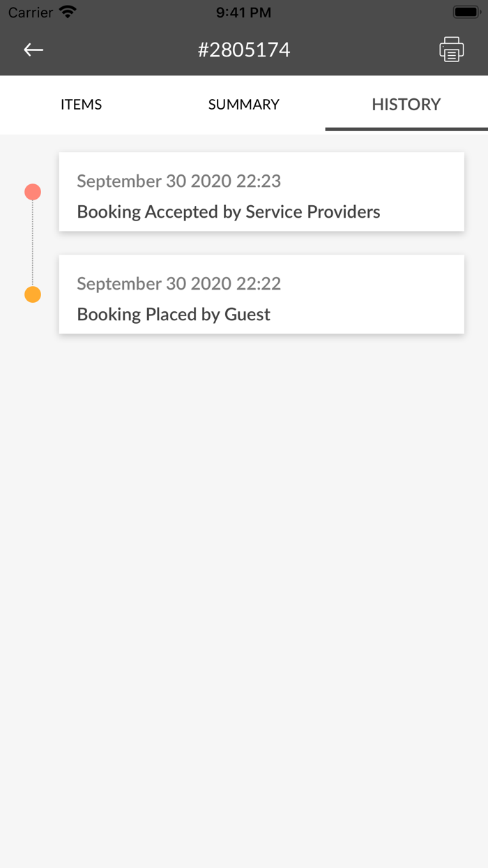The width and height of the screenshot is (488, 868).
Task: Tap the 9:41 PM clock
Action: [x=244, y=13]
